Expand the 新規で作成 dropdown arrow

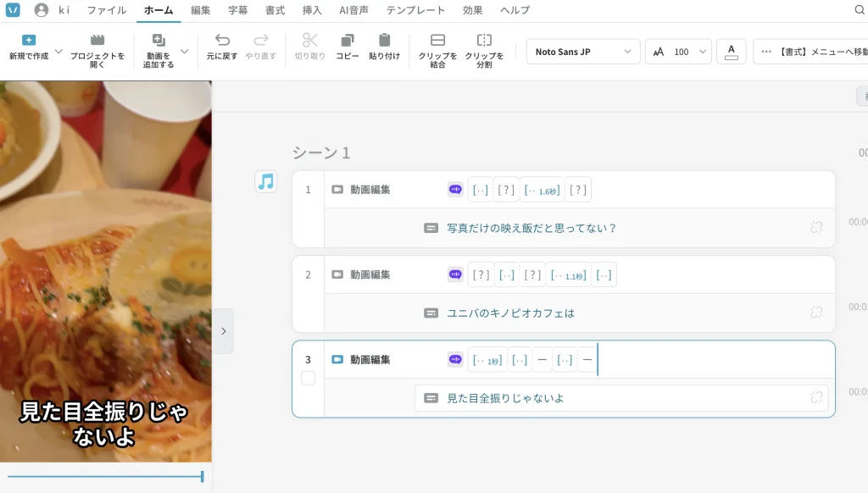point(58,51)
